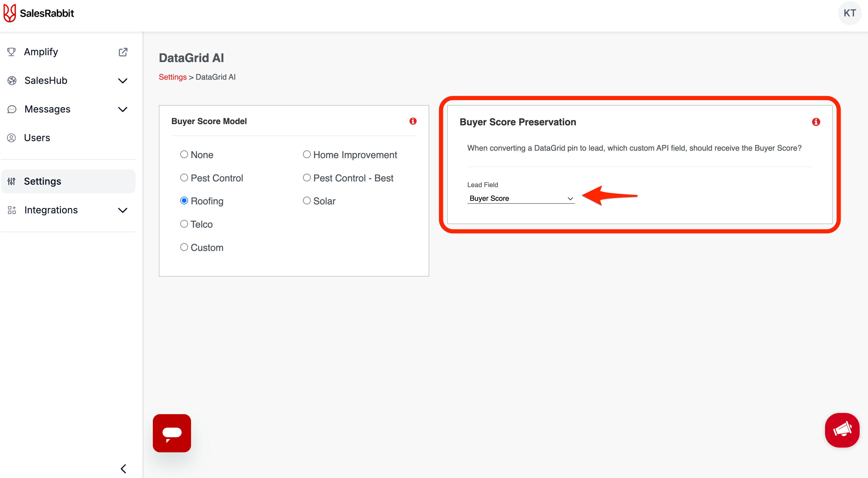The image size is (868, 478).
Task: Click the Lead Field label
Action: click(483, 185)
